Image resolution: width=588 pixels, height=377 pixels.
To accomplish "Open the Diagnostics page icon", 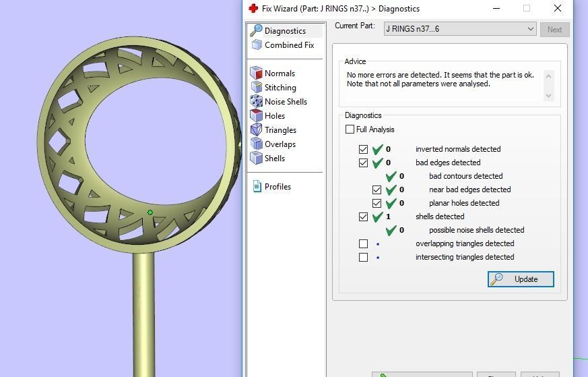I will (257, 30).
